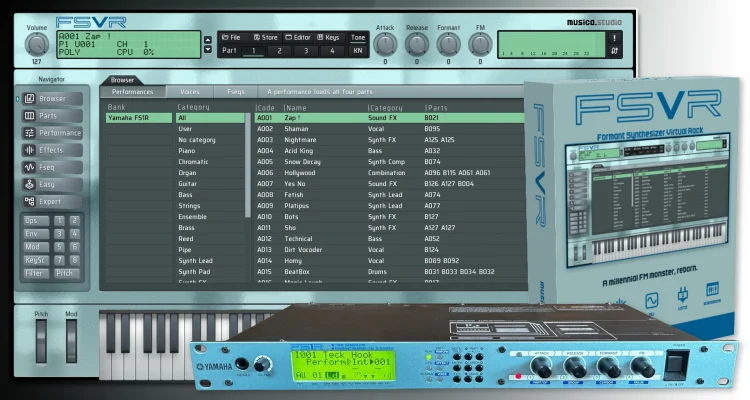750x400 pixels.
Task: Open the Expert edit page
Action: tap(52, 202)
